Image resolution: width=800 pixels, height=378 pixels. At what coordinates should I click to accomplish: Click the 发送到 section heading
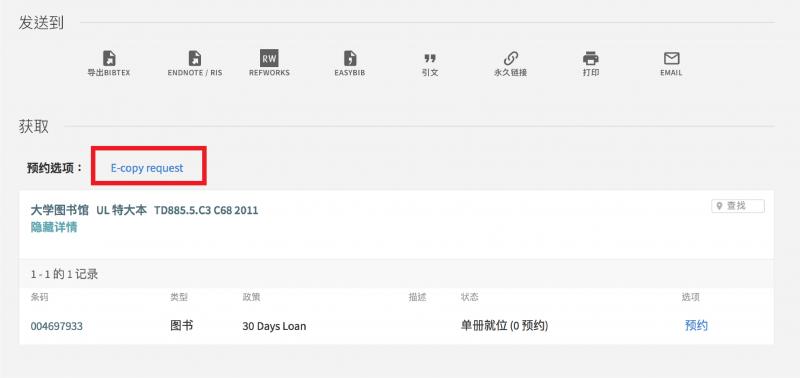[41, 23]
